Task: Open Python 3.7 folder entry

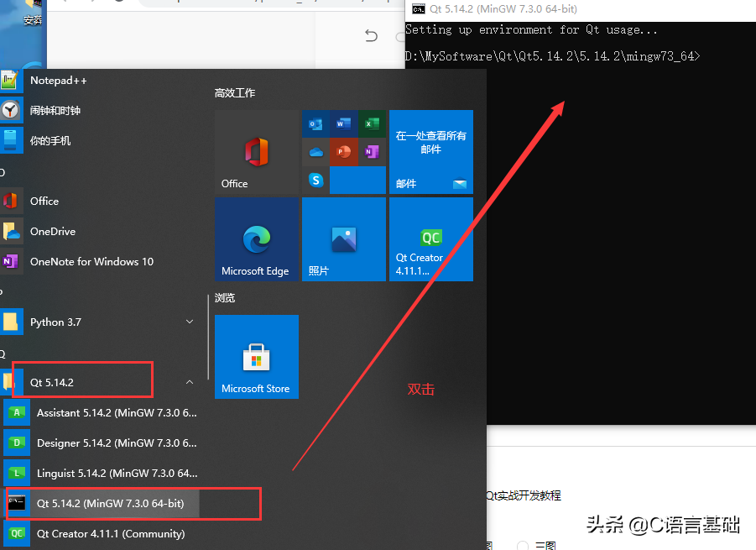Action: tap(99, 322)
